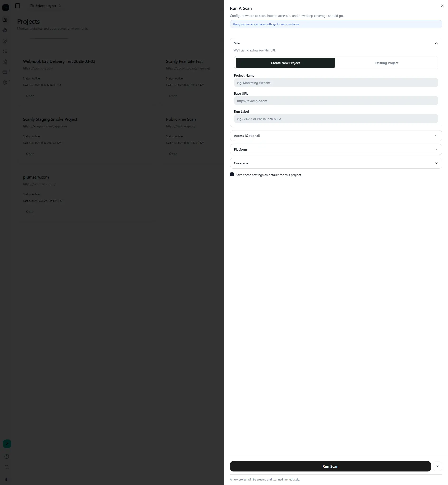Select the Create New Project tab

pos(285,63)
